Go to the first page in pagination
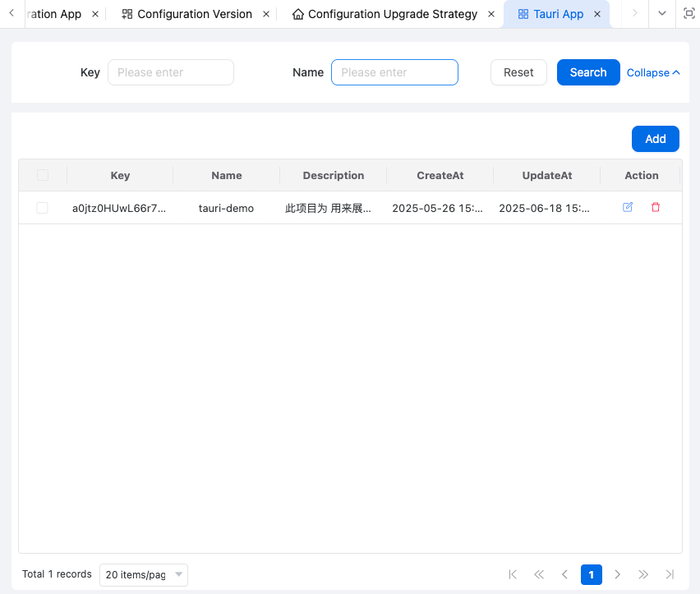The image size is (700, 594). [513, 574]
